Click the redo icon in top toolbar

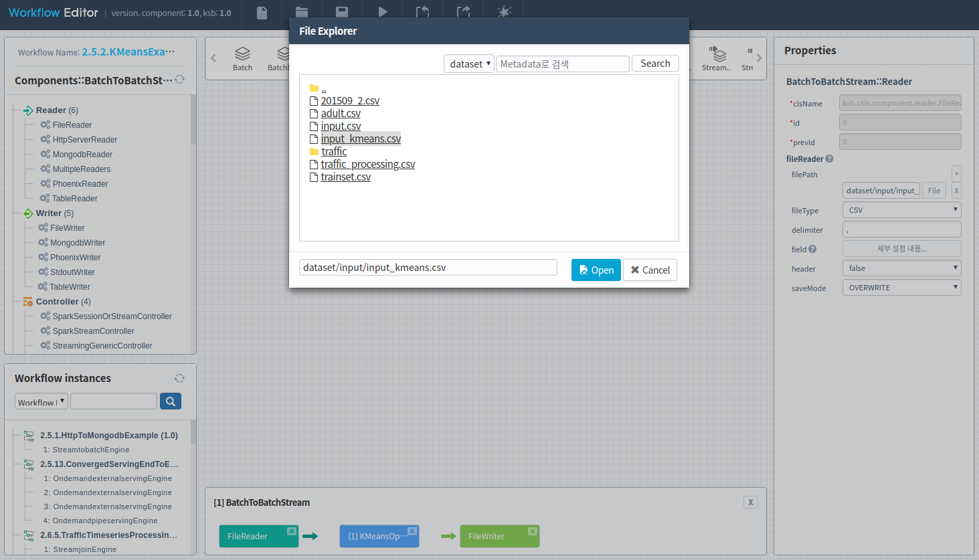click(x=463, y=12)
